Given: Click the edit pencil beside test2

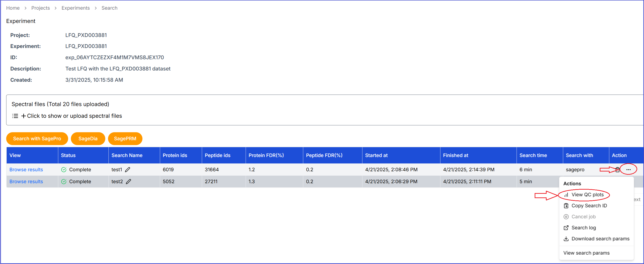Looking at the screenshot, I should pos(128,181).
